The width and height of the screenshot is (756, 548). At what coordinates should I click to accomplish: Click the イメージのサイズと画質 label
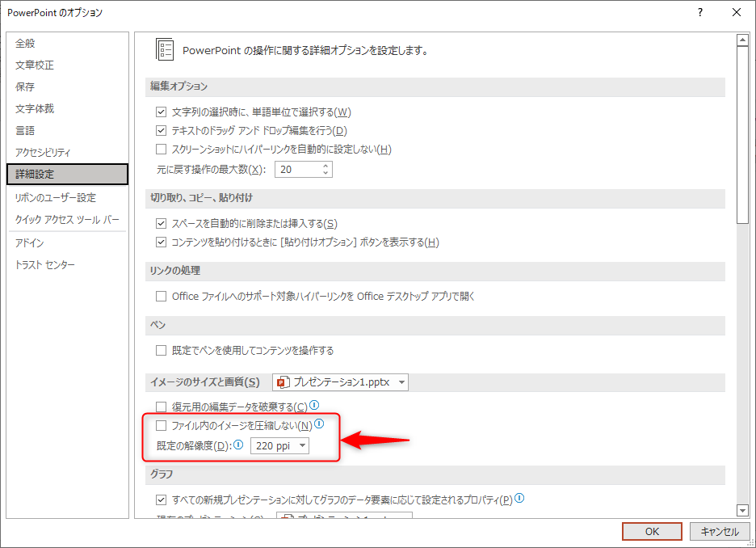(x=205, y=382)
